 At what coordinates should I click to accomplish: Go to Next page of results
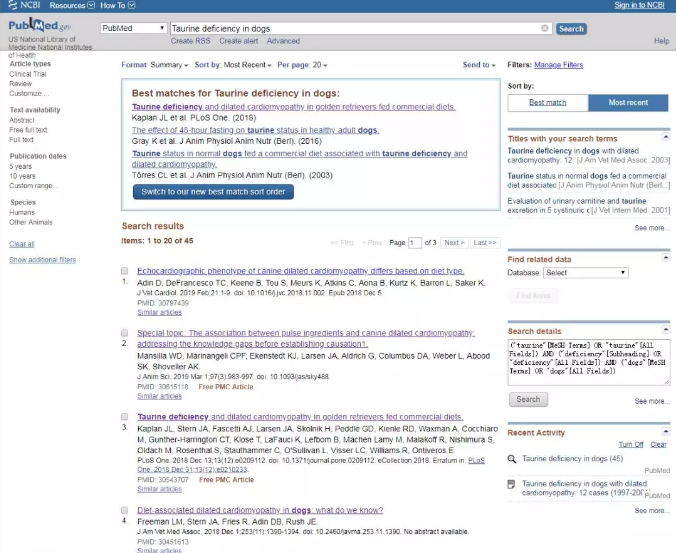pos(454,243)
